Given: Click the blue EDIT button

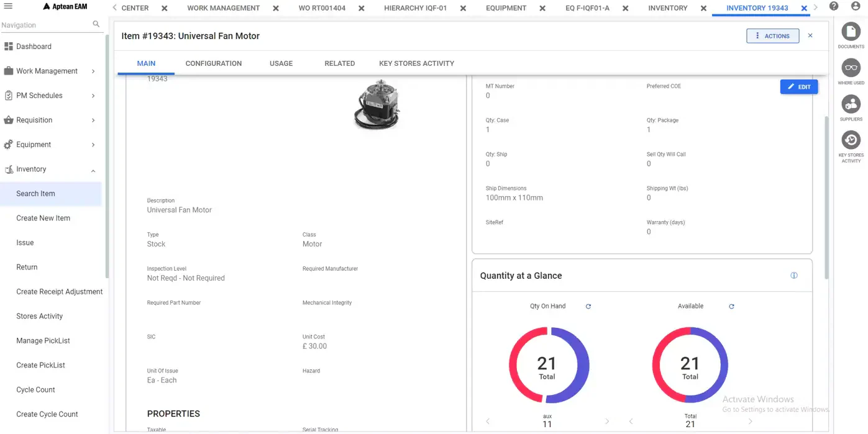Looking at the screenshot, I should pos(799,87).
